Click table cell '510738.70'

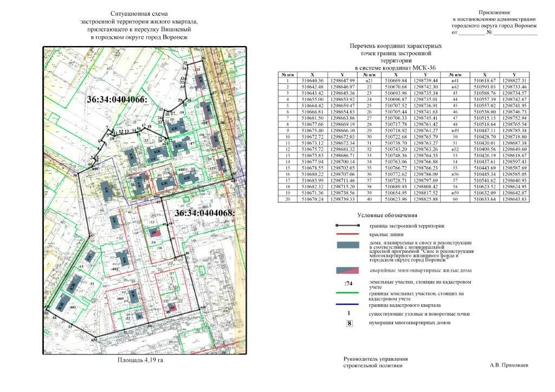click(396, 143)
